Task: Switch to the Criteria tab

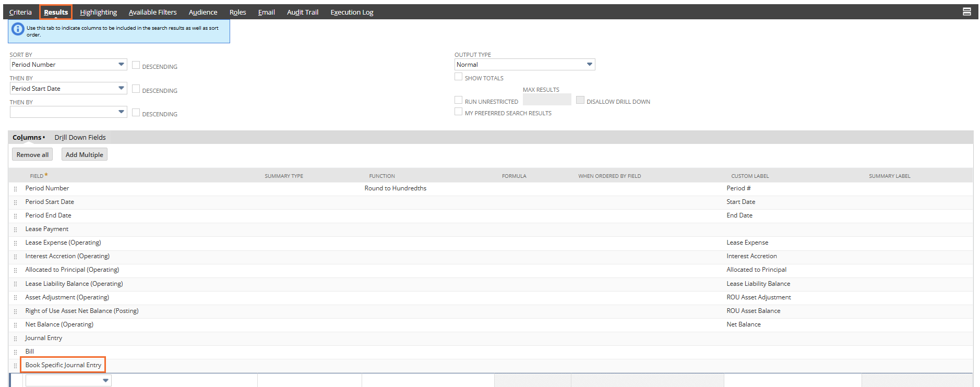Action: tap(20, 12)
